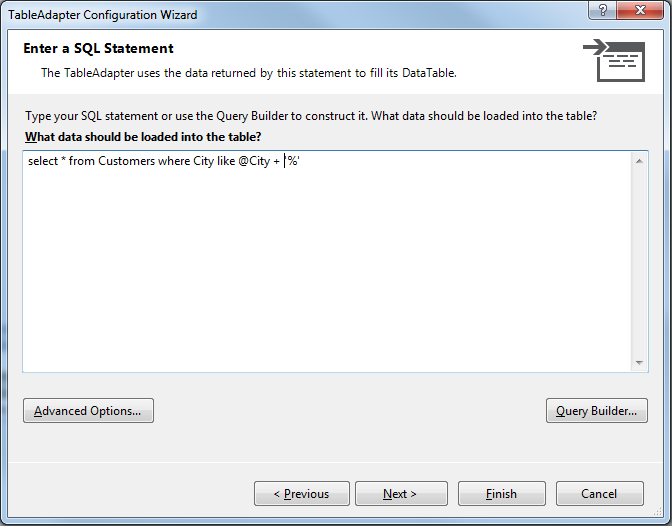Image resolution: width=672 pixels, height=526 pixels.
Task: Click the word select in the SQL text
Action: click(43, 161)
